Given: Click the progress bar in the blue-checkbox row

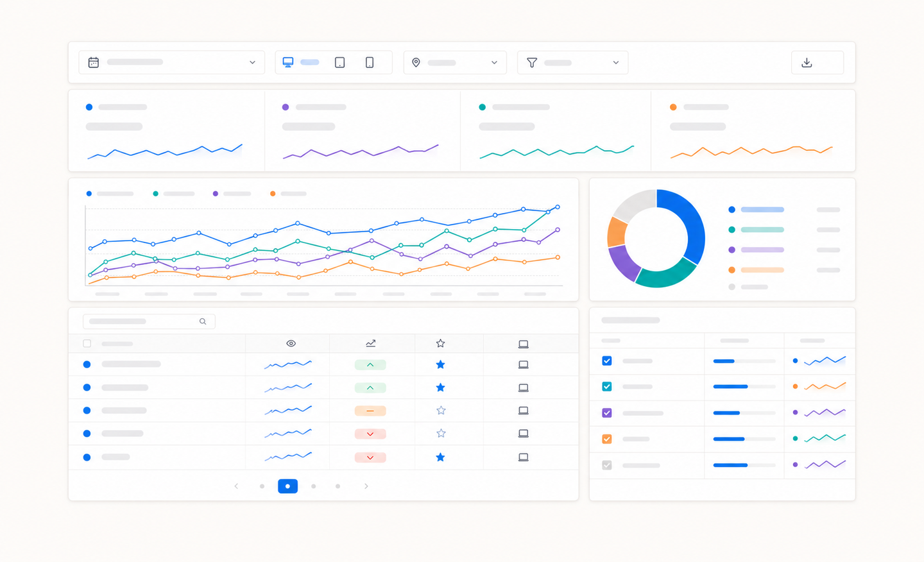Looking at the screenshot, I should pyautogui.click(x=744, y=361).
